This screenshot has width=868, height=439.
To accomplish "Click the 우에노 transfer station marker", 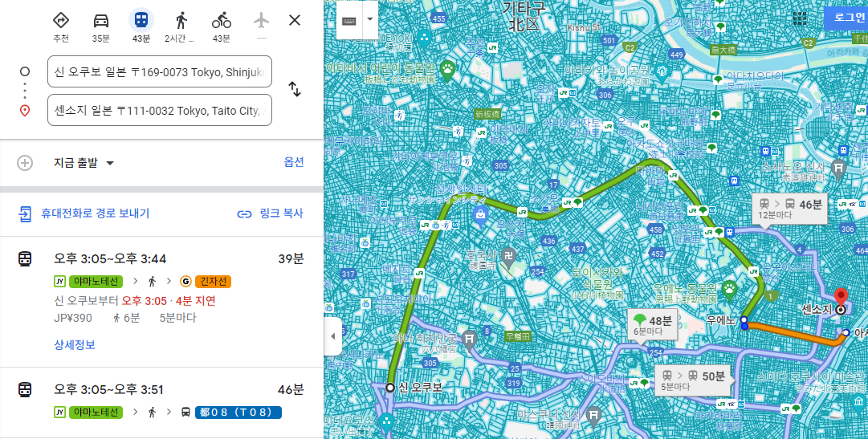I will (744, 320).
